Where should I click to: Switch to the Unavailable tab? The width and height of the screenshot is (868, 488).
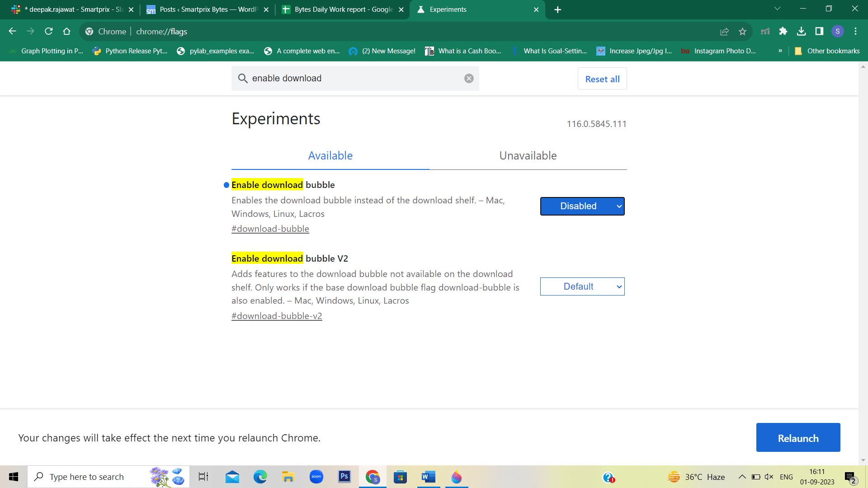528,155
